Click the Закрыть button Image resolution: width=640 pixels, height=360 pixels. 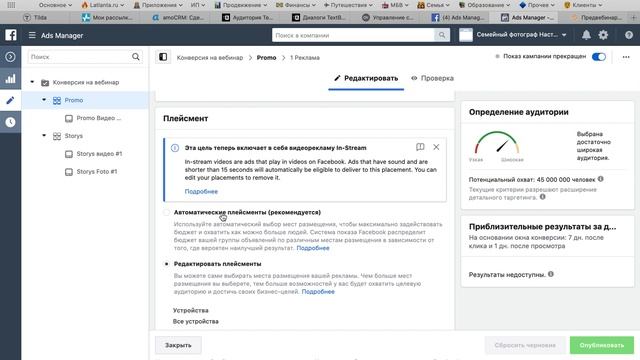(178, 345)
